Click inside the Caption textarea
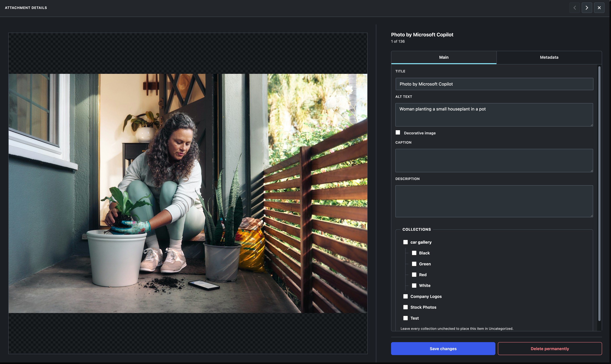Viewport: 611px width, 364px height. [494, 161]
